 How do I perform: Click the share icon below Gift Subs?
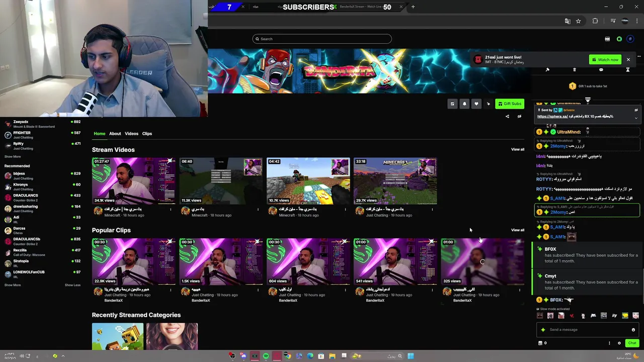click(507, 117)
